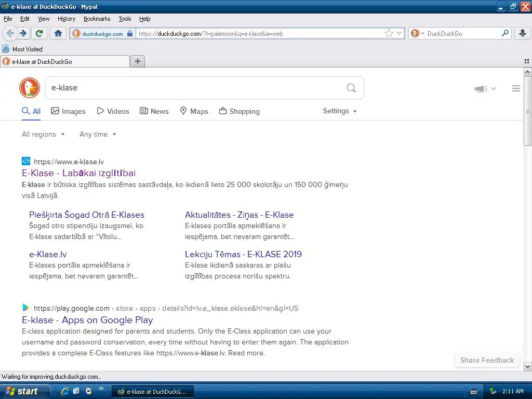The width and height of the screenshot is (532, 399).
Task: Show all tabs grid icon
Action: point(527,61)
